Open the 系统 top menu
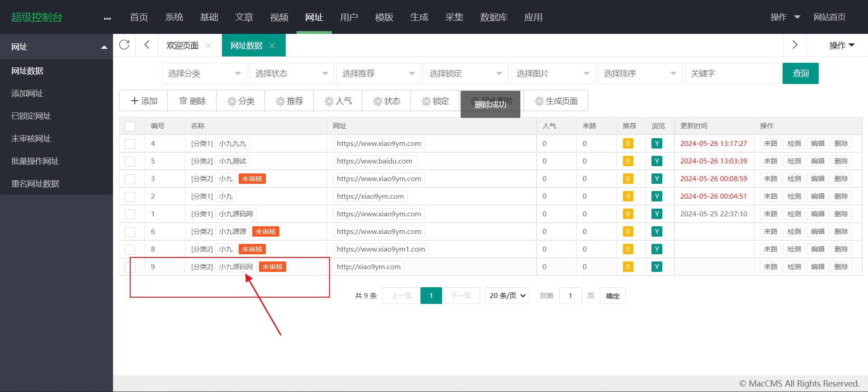This screenshot has width=868, height=392. pos(174,17)
